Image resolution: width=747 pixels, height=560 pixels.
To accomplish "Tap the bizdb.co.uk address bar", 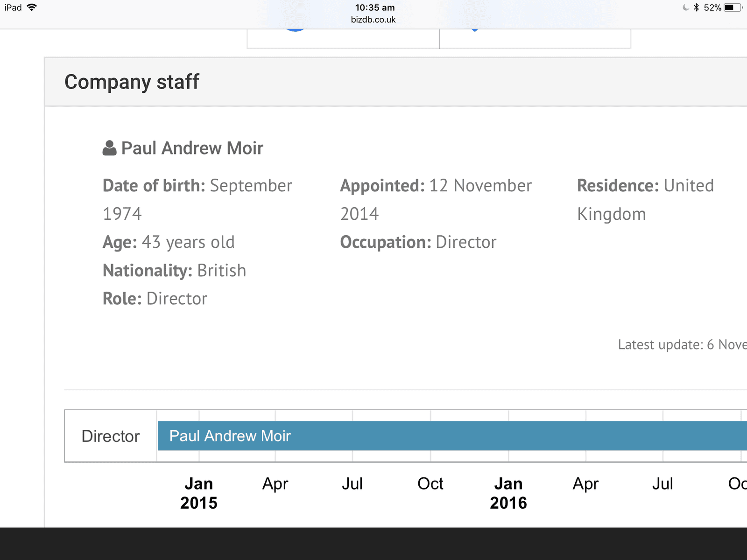I will 373,20.
